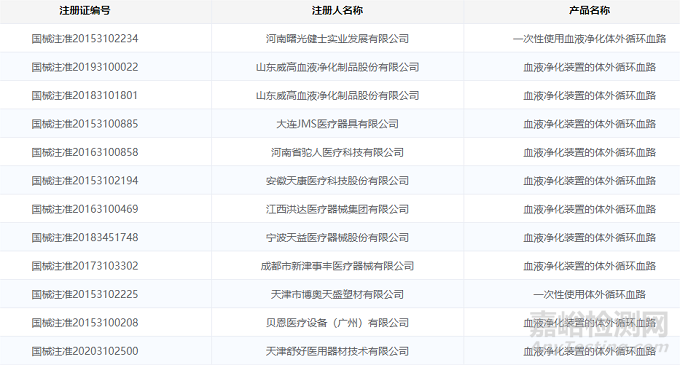
Task: Click registrant 成都市新津事丰医疗器械有限公司
Action: 337,266
